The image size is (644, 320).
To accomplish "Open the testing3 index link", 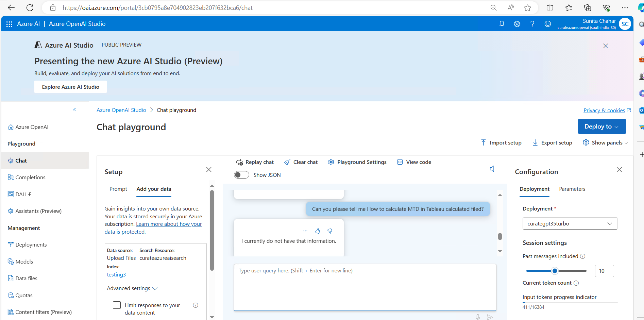I will coord(116,274).
